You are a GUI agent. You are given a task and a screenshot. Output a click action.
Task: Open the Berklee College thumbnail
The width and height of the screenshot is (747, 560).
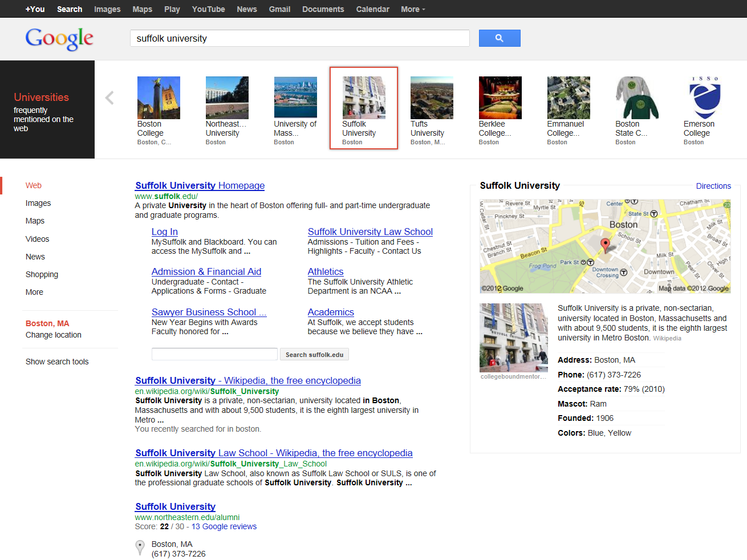tap(500, 98)
